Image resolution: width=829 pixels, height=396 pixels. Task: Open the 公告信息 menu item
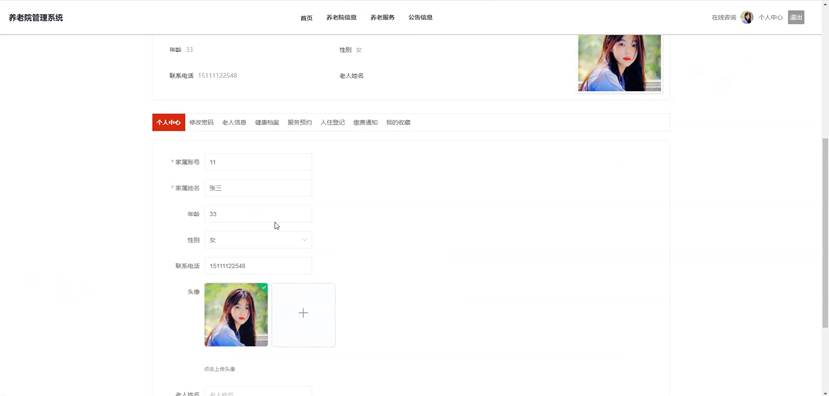[420, 17]
